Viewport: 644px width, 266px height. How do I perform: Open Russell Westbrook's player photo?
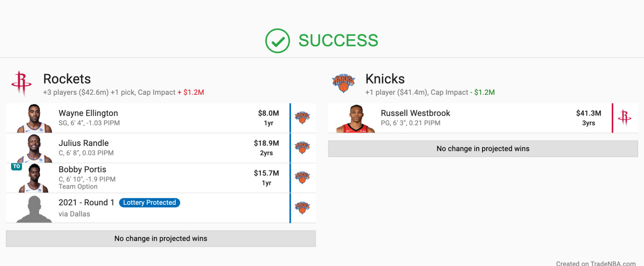(356, 118)
